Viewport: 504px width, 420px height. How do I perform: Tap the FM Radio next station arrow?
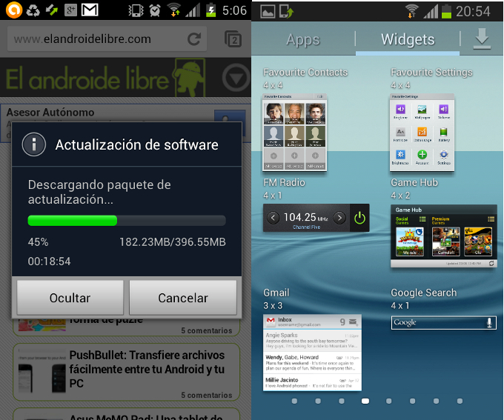pyautogui.click(x=339, y=218)
